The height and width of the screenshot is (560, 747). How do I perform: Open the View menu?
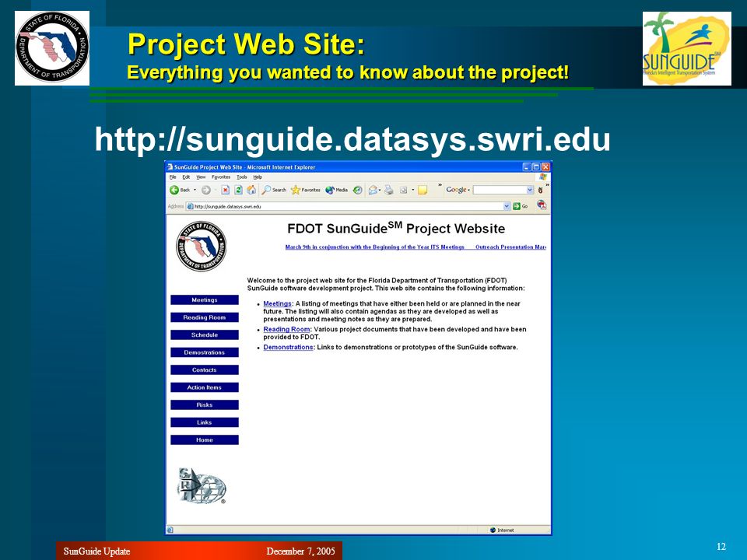[201, 177]
